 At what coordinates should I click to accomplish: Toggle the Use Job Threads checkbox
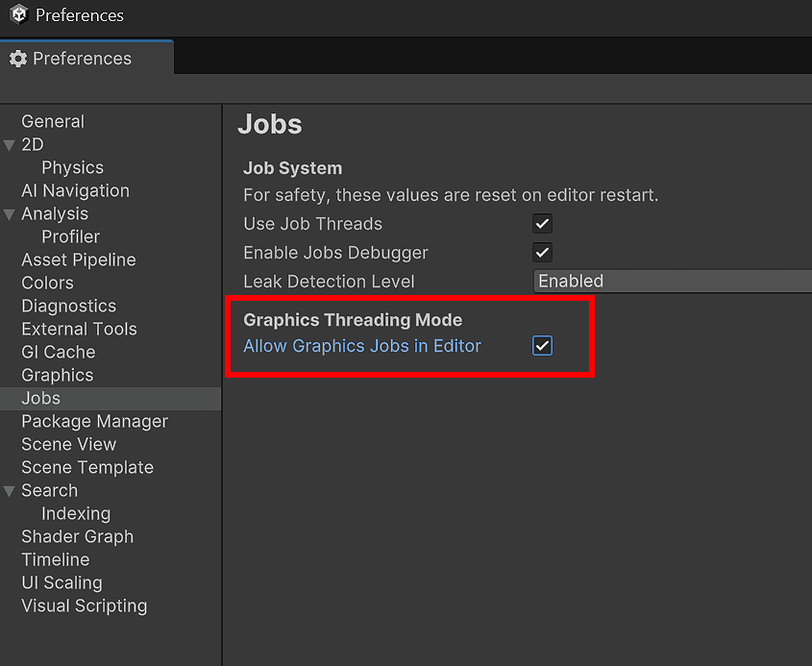542,223
